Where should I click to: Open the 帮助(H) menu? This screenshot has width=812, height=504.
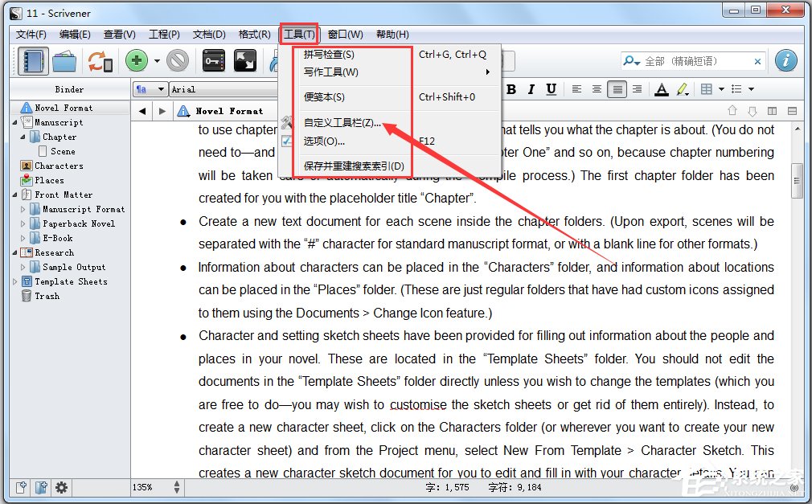coord(392,35)
